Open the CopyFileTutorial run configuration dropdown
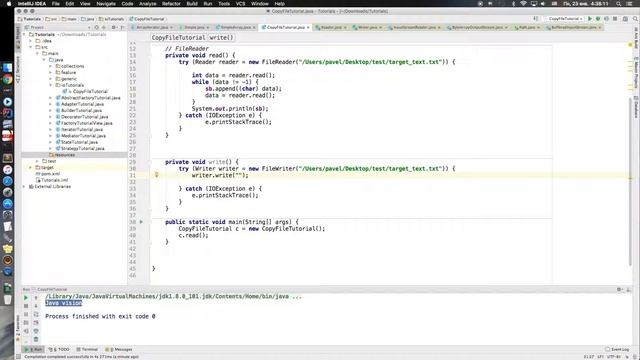 coord(564,19)
